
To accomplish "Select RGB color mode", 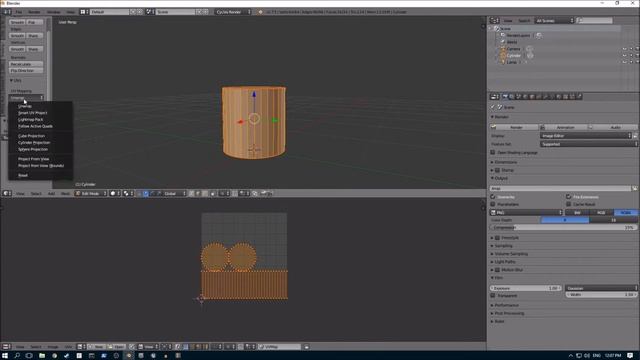I will click(x=601, y=212).
